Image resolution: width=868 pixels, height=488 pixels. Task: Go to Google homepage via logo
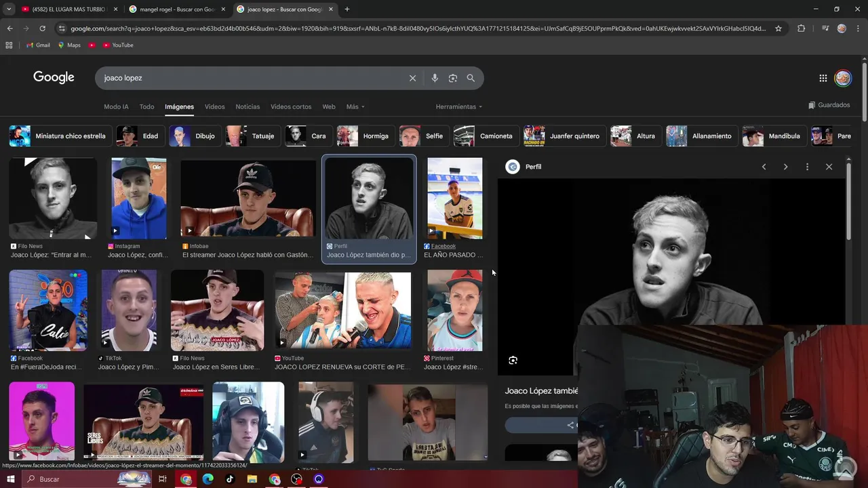54,77
